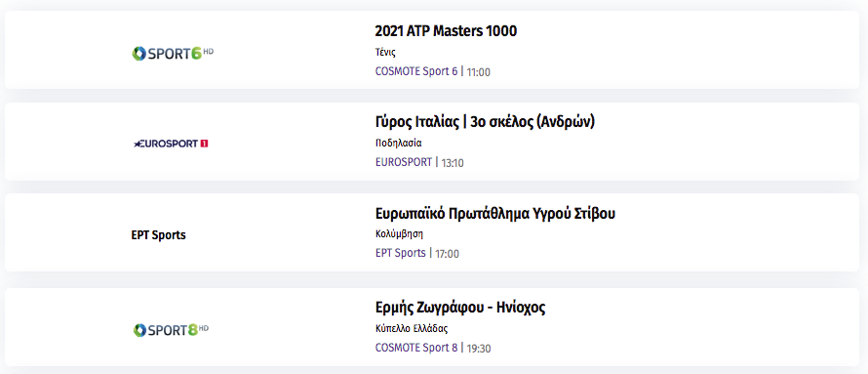This screenshot has width=868, height=374.
Task: Open Γύρος Ιταλίας 3ο σκέλος title
Action: click(x=485, y=122)
